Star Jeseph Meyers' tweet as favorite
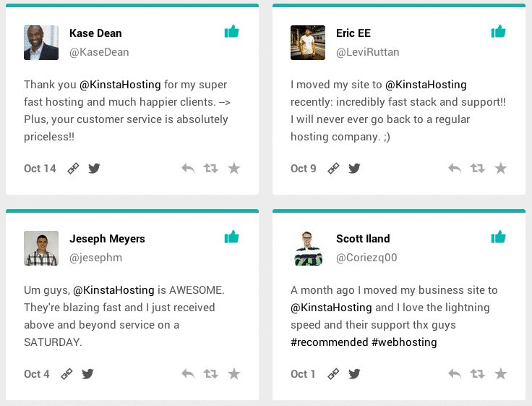The image size is (532, 406). (234, 373)
